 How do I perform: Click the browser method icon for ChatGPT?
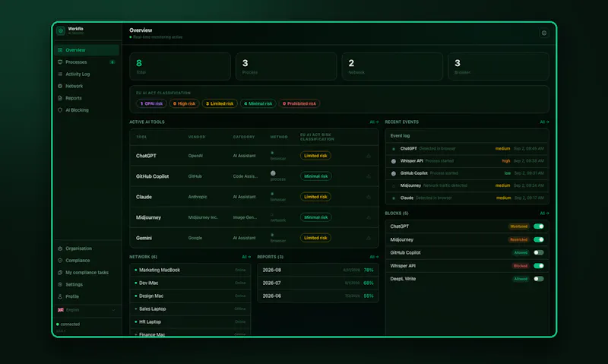coord(272,153)
